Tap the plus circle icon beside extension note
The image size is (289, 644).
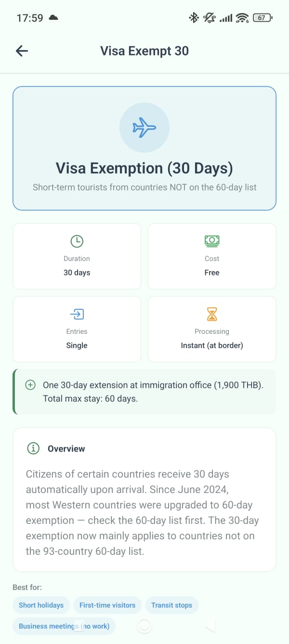point(30,385)
